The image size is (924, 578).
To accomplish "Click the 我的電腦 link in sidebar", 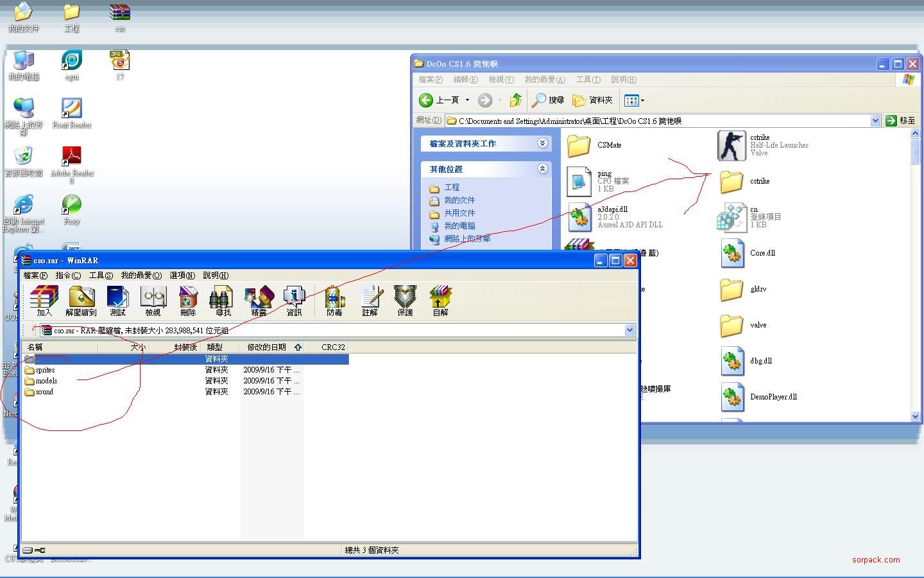I will coord(459,226).
